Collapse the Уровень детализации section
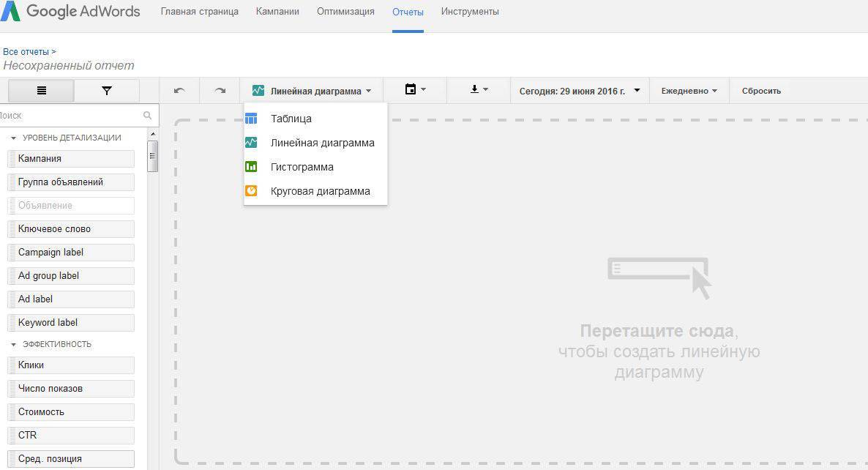 (x=14, y=138)
